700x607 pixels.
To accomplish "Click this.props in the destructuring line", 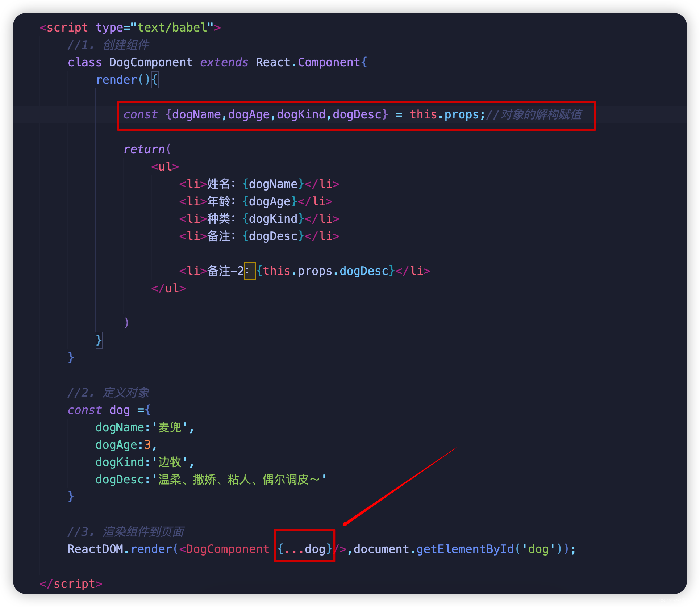I will [x=444, y=114].
